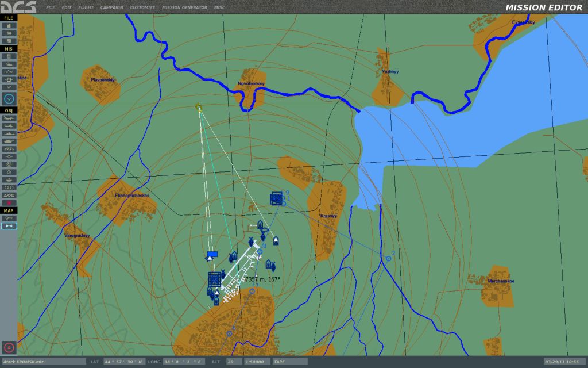The height and width of the screenshot is (368, 588).
Task: Click the circle-on-line icon in OBJ section
Action: click(x=9, y=156)
